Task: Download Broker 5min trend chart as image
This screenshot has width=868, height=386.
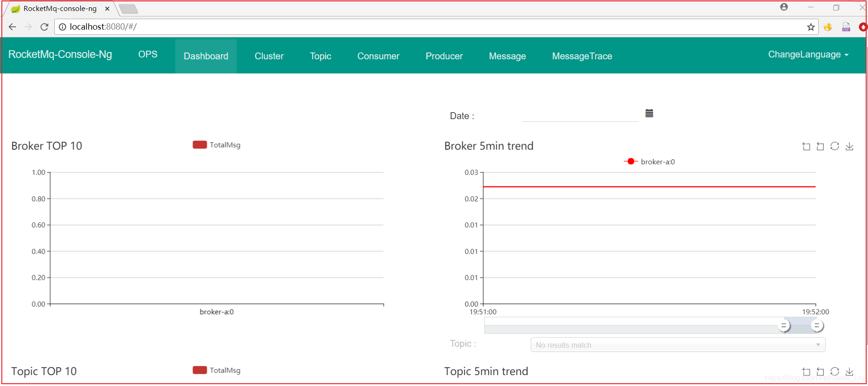Action: 849,146
